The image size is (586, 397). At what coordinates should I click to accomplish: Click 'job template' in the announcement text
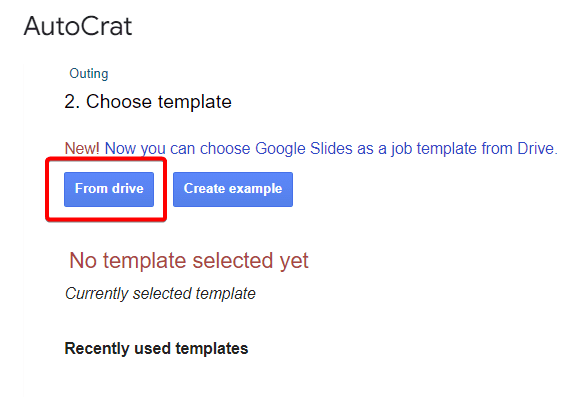click(434, 149)
